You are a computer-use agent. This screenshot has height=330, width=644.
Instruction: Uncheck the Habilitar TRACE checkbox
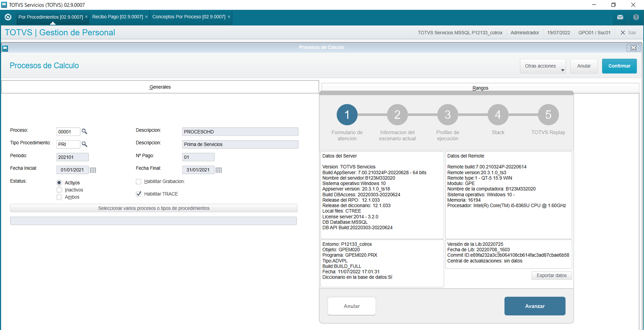pyautogui.click(x=138, y=194)
